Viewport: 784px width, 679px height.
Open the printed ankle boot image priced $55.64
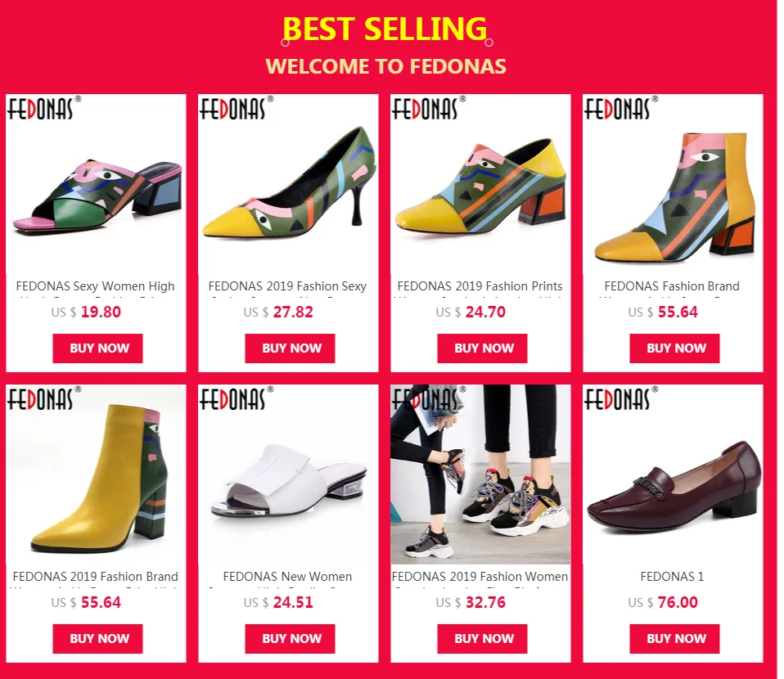pos(673,184)
